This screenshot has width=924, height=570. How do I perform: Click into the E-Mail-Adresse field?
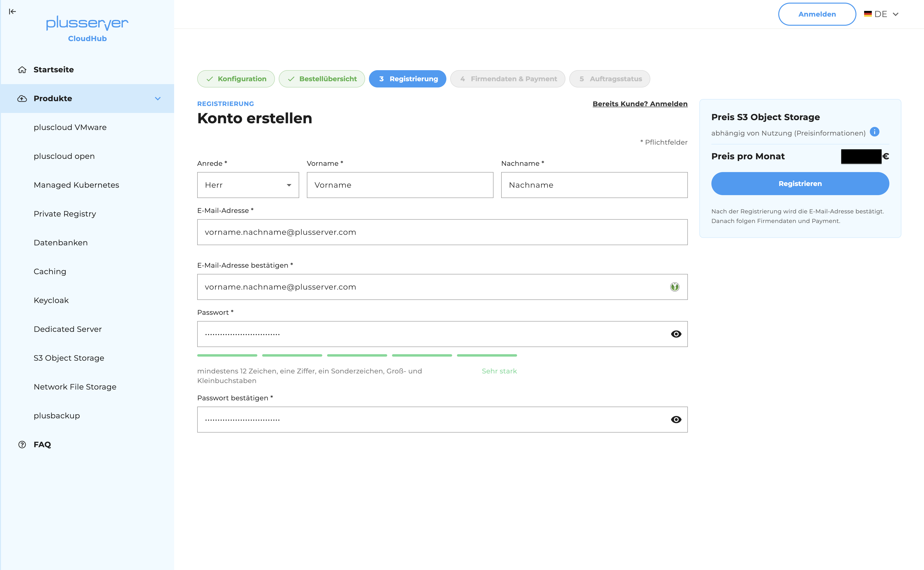pyautogui.click(x=442, y=232)
